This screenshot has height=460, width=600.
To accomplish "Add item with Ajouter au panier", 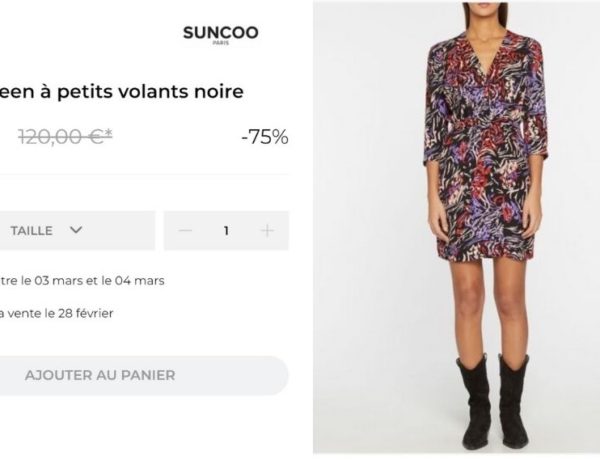I will tap(143, 375).
